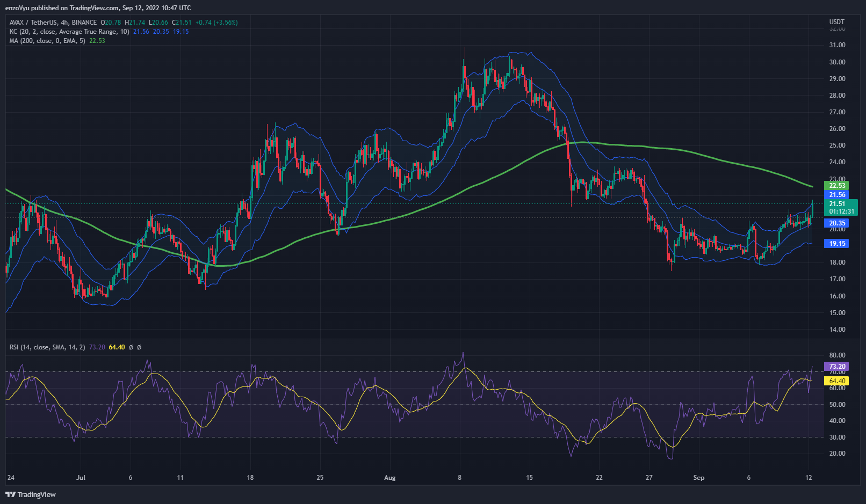866x504 pixels.
Task: Click the 30.00 price level on axis
Action: click(x=837, y=62)
